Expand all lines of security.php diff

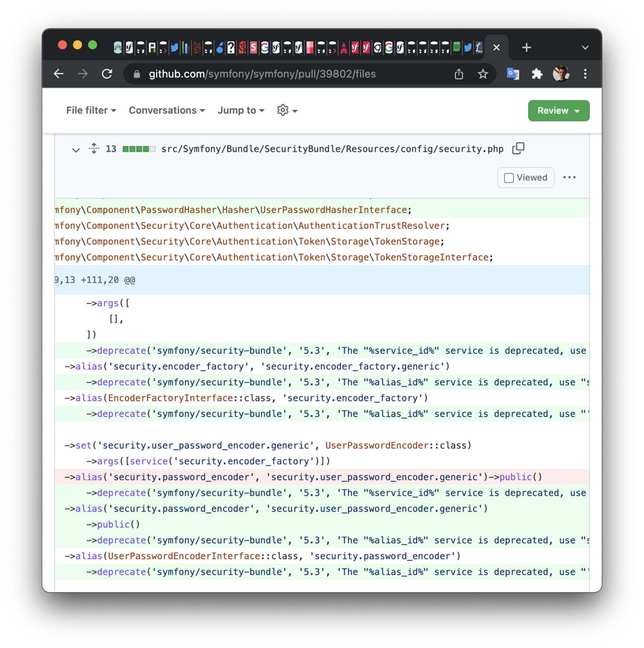point(94,148)
